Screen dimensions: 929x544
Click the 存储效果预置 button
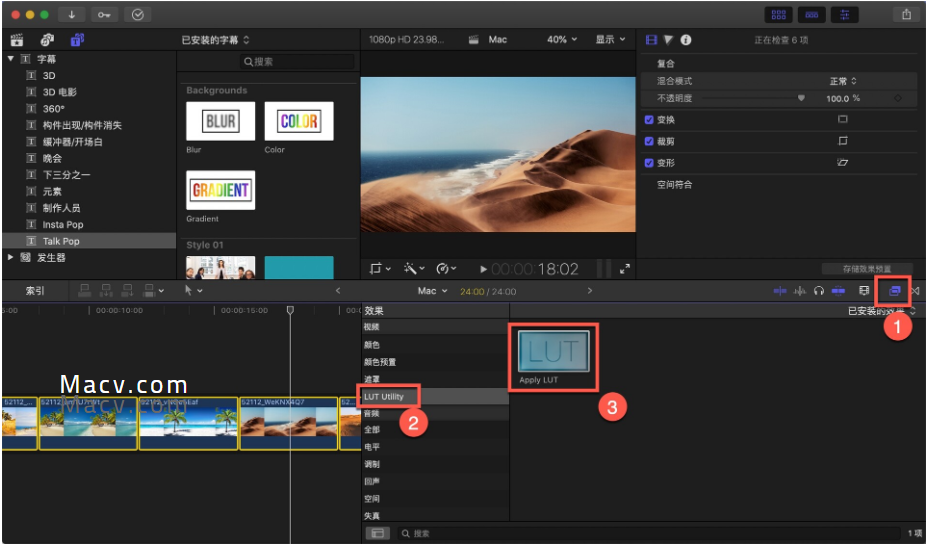coord(866,269)
